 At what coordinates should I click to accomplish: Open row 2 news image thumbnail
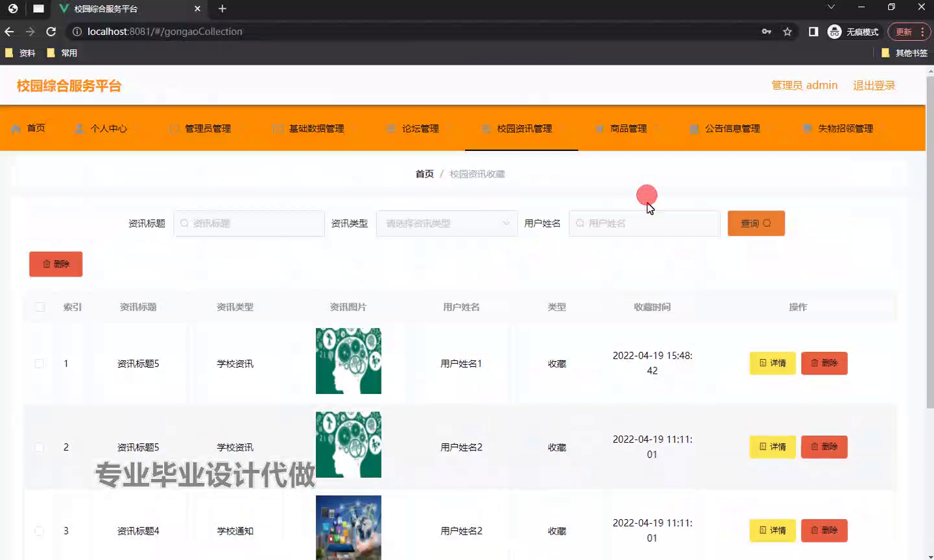click(348, 445)
